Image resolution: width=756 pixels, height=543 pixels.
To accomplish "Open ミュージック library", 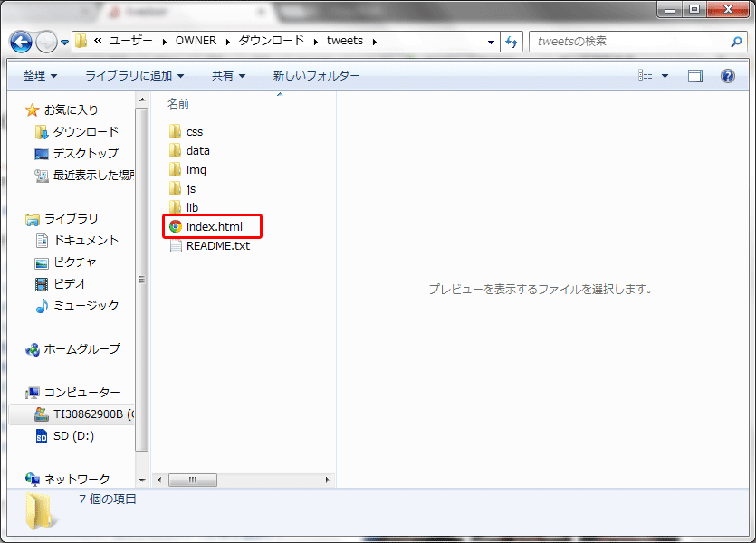I will click(86, 306).
